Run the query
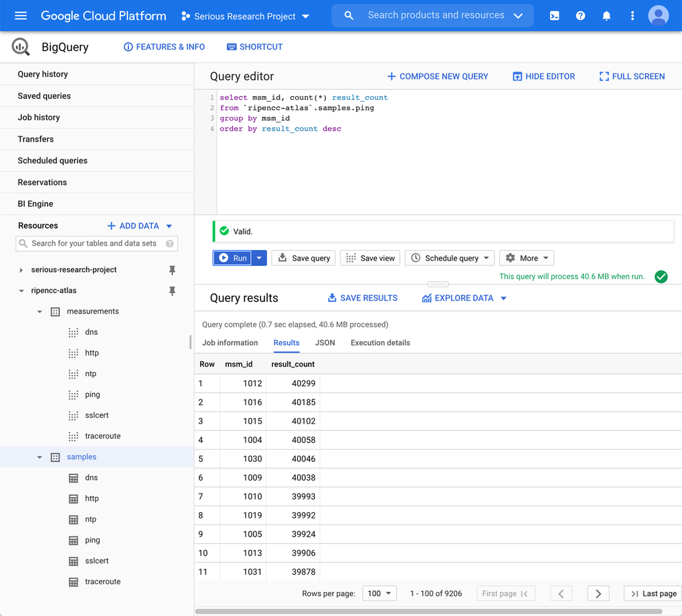This screenshot has height=616, width=682. tap(232, 258)
